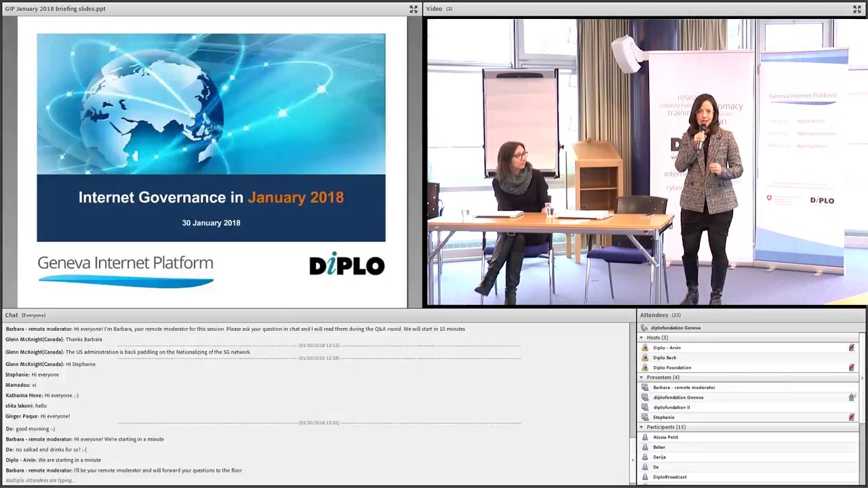
Task: Click Diplo - Arvin's 'We are starting' message
Action: click(x=53, y=460)
